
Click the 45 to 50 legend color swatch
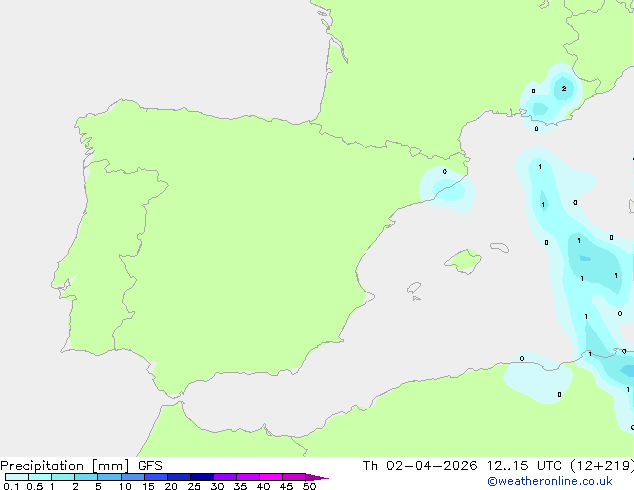point(294,477)
